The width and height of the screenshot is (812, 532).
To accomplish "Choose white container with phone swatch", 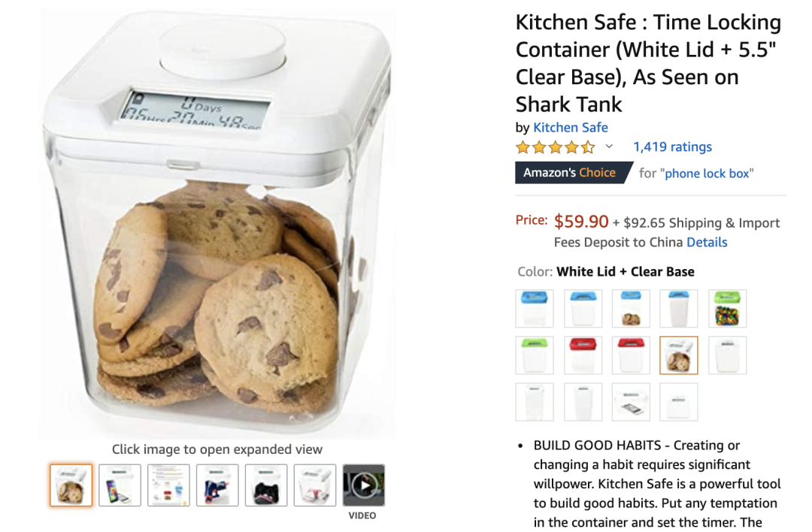I will tap(631, 401).
